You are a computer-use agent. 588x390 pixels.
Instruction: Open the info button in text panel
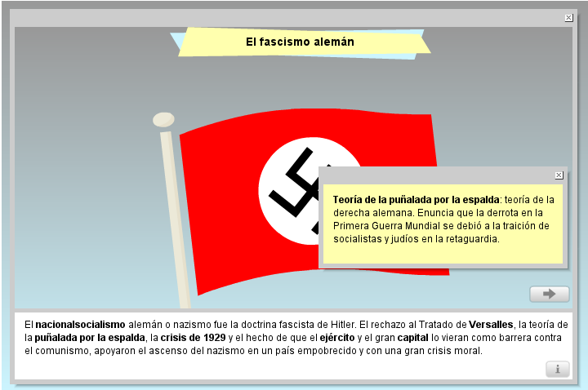tap(557, 369)
